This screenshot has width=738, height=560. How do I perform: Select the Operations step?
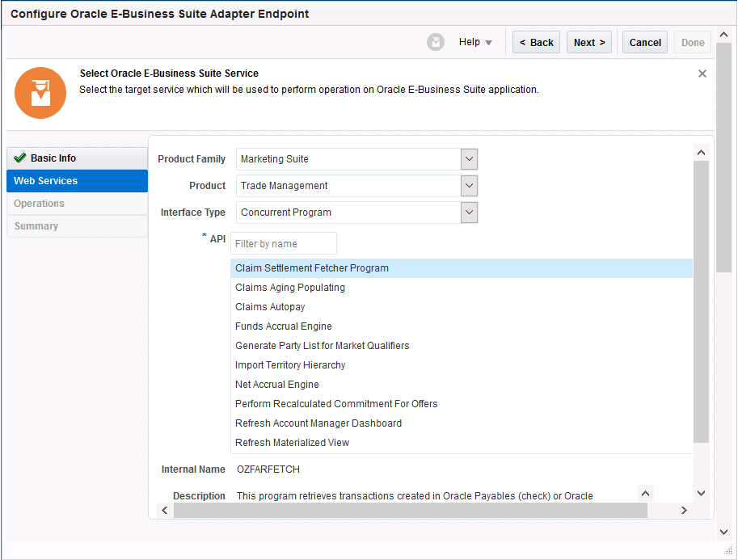pos(77,204)
